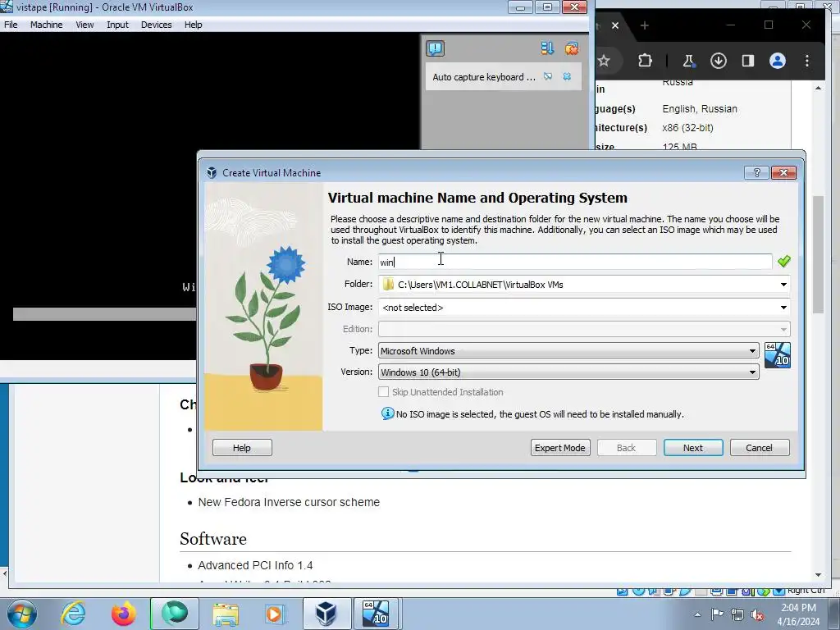This screenshot has width=840, height=630.
Task: Open the Help menu in the VM window
Action: [193, 25]
